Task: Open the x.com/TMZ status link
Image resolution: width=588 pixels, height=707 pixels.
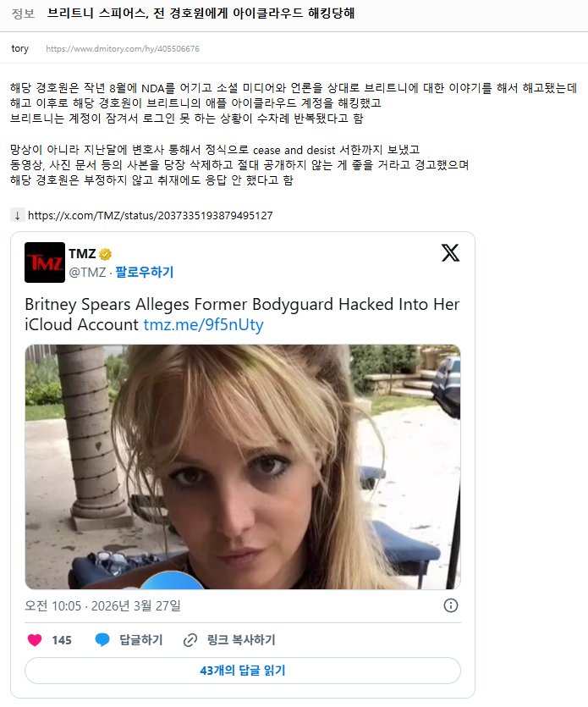Action: click(x=150, y=216)
